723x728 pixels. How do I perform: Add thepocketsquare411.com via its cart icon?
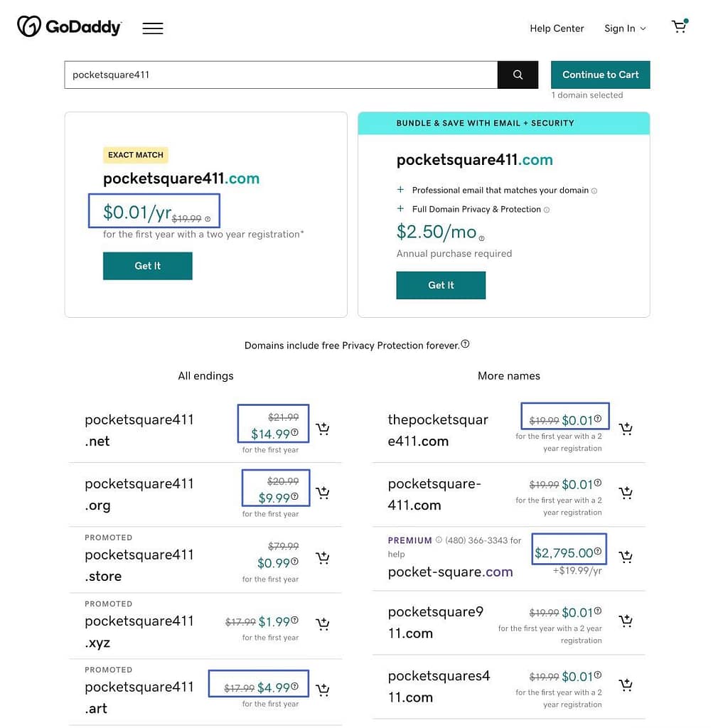[626, 429]
